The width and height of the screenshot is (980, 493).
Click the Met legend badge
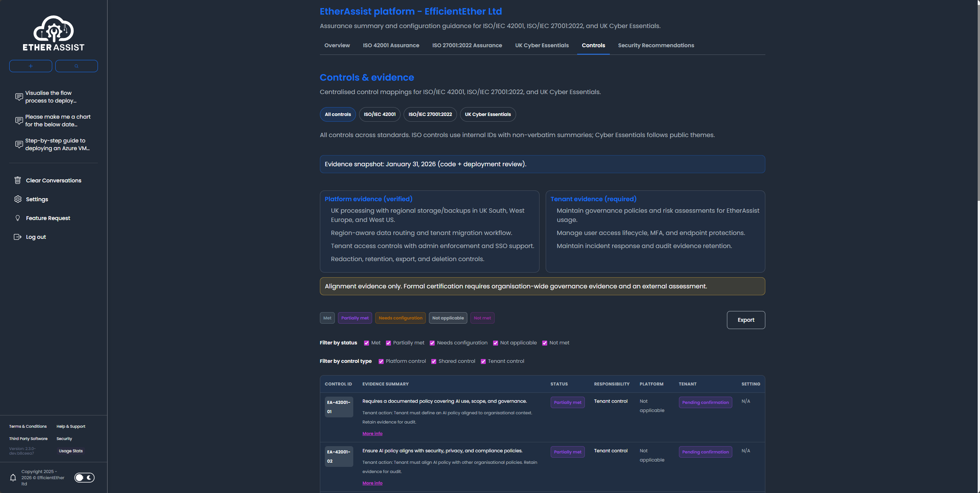click(x=327, y=318)
